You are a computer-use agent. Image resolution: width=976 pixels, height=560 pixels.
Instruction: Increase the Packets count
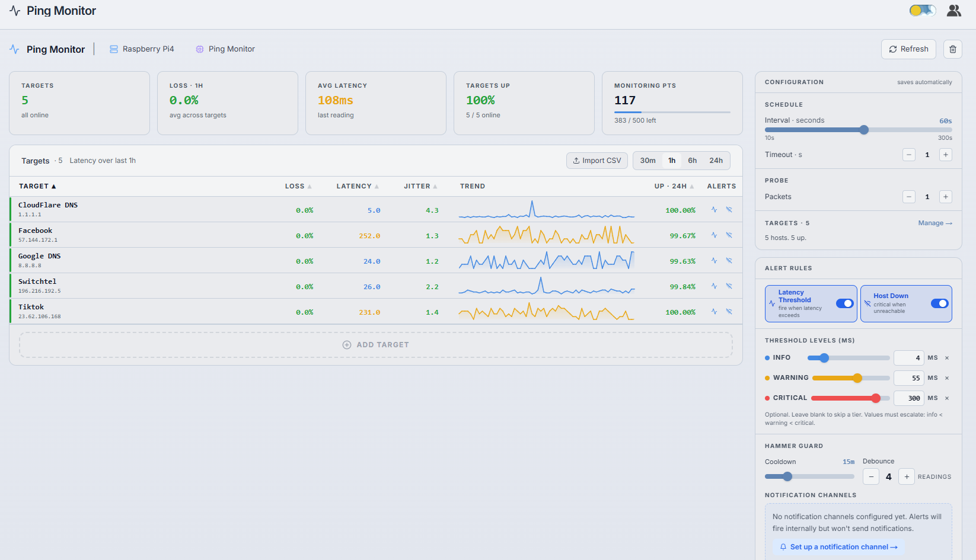tap(946, 197)
